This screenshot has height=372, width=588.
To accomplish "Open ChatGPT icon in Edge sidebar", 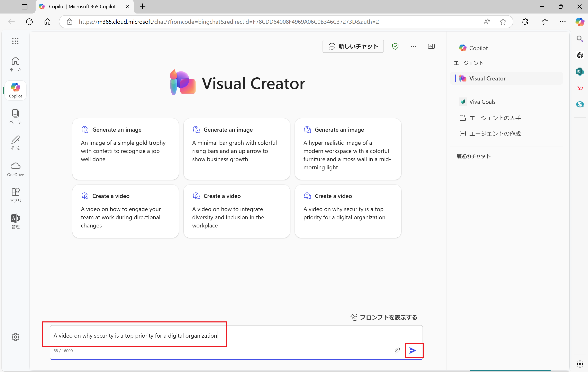I will click(x=580, y=55).
